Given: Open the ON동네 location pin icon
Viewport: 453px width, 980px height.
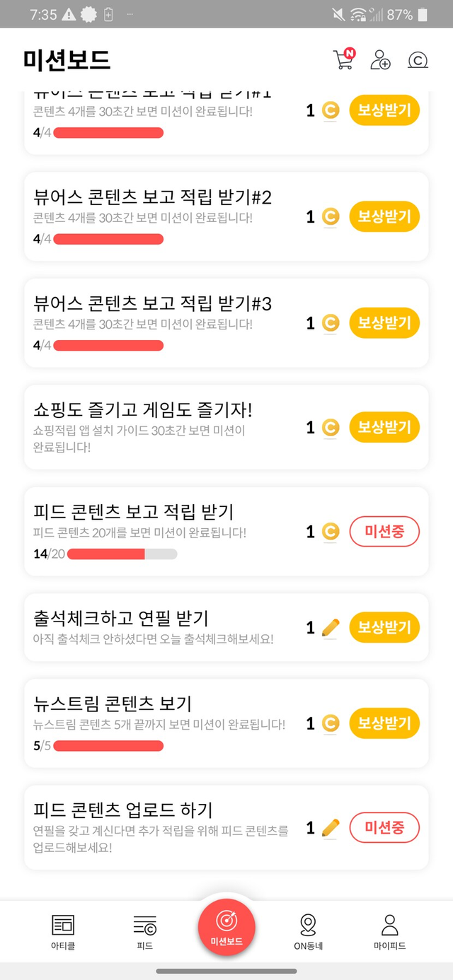Looking at the screenshot, I should (308, 925).
